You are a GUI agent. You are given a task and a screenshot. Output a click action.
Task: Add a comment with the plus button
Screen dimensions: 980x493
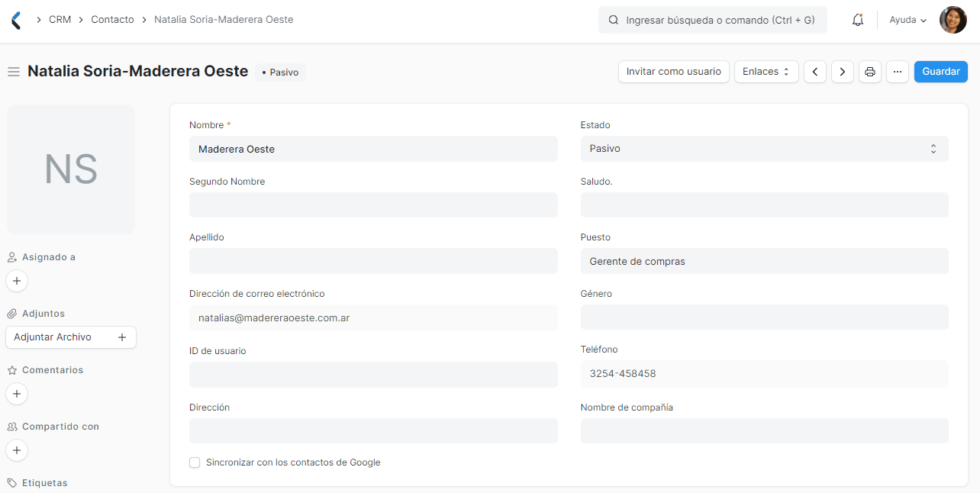tap(17, 394)
